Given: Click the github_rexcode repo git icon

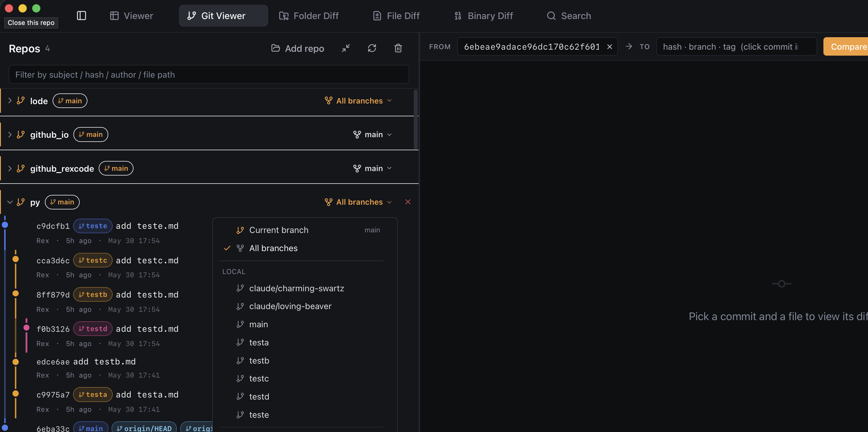Looking at the screenshot, I should pyautogui.click(x=21, y=168).
